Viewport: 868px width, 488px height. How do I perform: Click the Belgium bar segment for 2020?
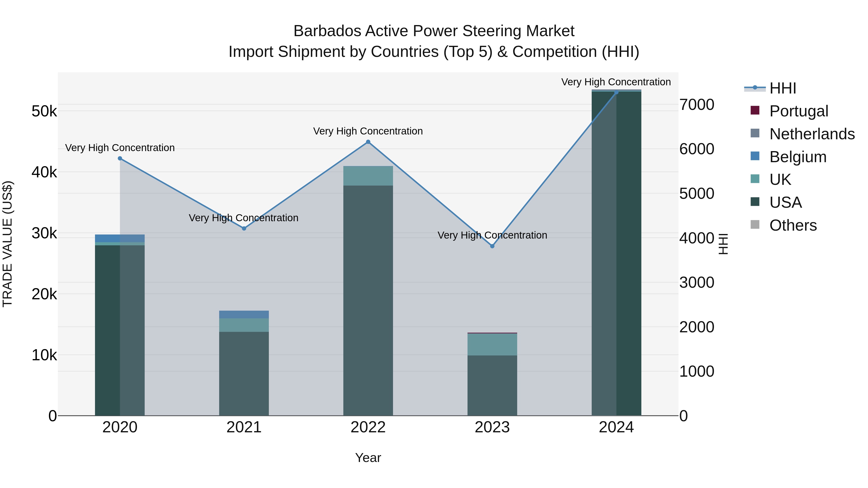coord(120,238)
